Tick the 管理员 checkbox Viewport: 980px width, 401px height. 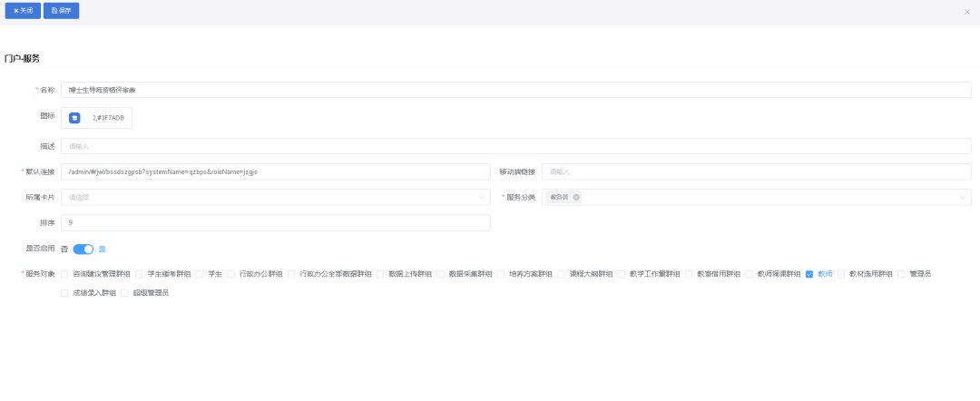click(x=902, y=274)
